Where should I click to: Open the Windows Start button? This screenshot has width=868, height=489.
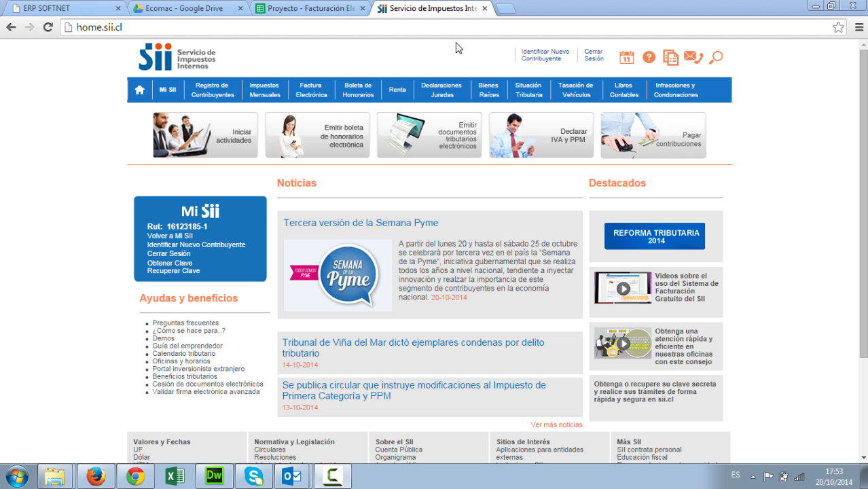[16, 477]
